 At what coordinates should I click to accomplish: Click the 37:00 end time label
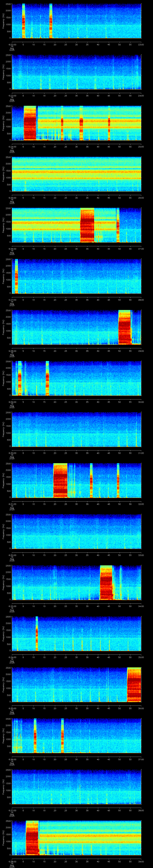tap(141, 759)
